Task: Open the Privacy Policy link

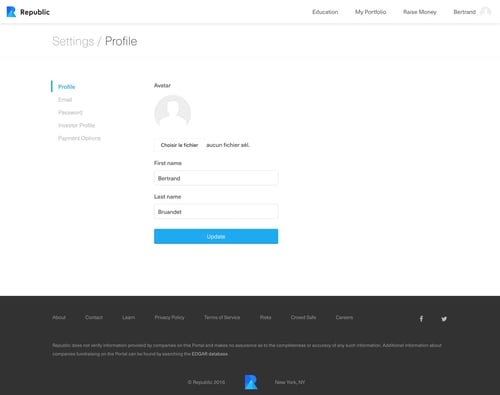Action: point(169,317)
